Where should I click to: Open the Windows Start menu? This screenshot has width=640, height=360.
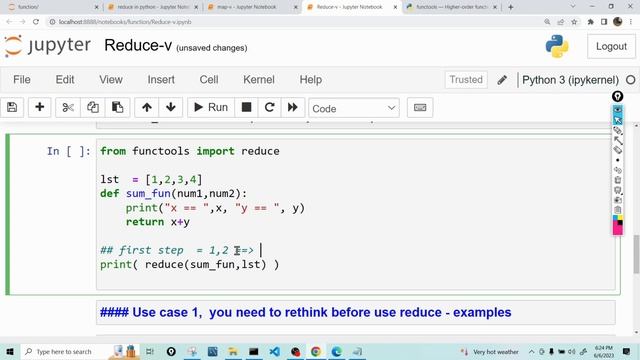coord(10,351)
